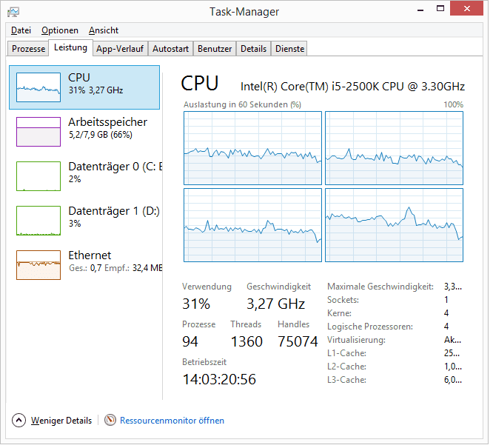Show the Details tab
This screenshot has width=493, height=448.
(x=253, y=49)
